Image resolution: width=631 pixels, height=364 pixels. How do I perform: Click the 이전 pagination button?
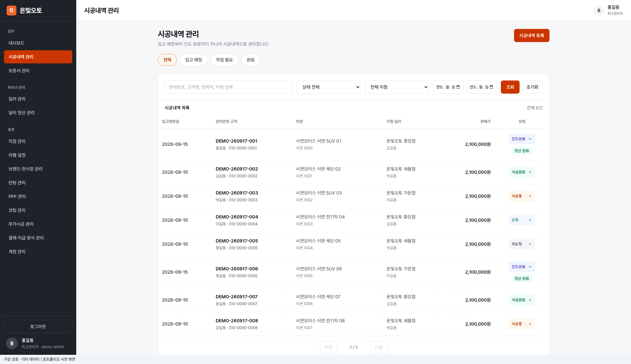point(328,347)
